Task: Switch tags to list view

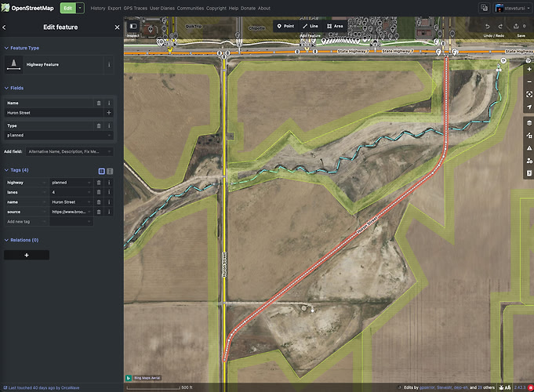Action: 101,171
